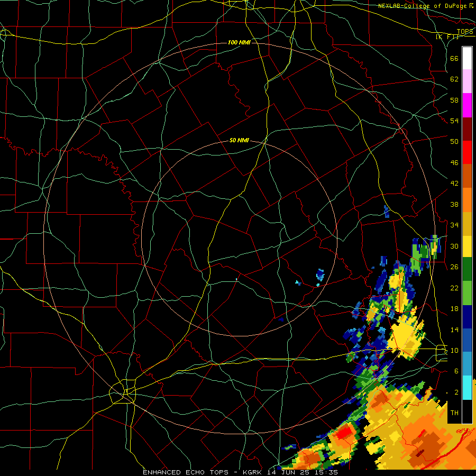Select the light green legend swatch
Screen dimensions: 476x476
tap(467, 293)
